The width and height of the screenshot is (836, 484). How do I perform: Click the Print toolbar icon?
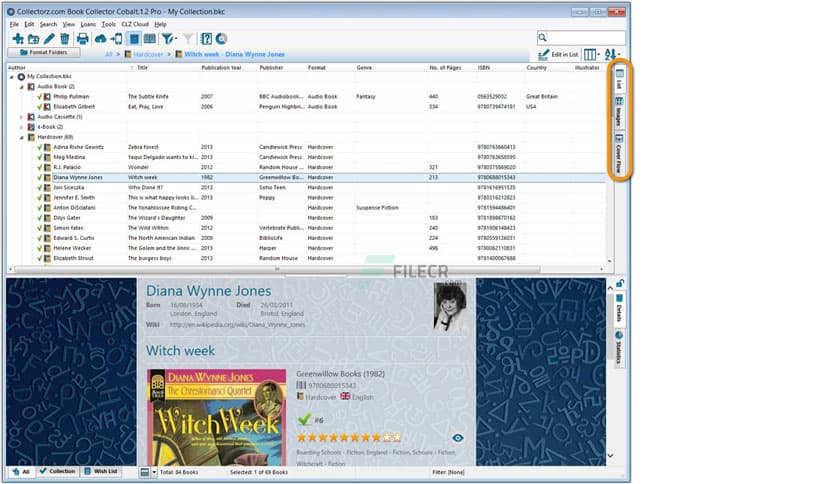point(83,38)
